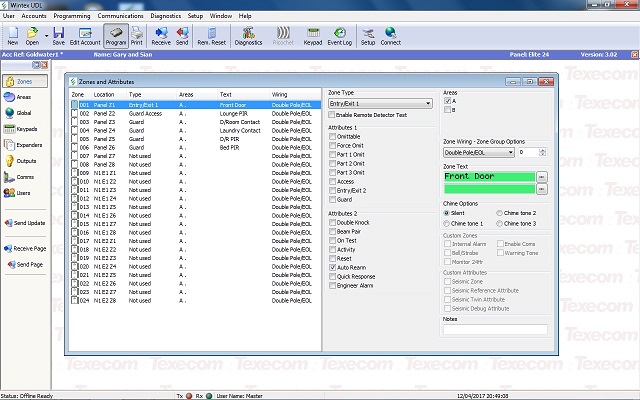The width and height of the screenshot is (640, 400).
Task: Enable the Double Knock attribute
Action: (332, 222)
